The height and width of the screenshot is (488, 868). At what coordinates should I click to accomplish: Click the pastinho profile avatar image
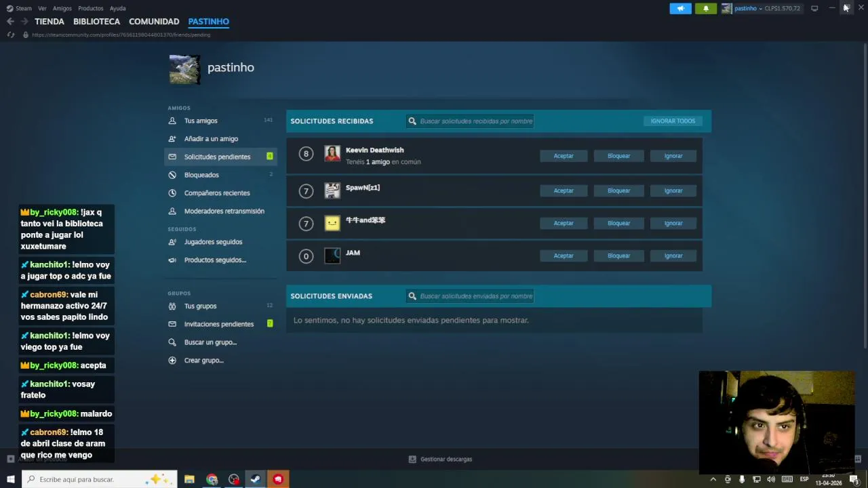pyautogui.click(x=184, y=70)
